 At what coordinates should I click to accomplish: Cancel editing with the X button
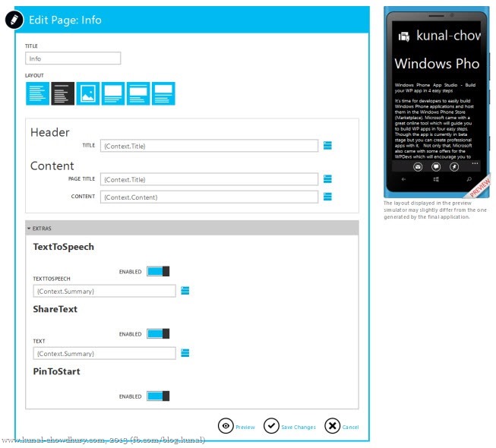pos(332,426)
